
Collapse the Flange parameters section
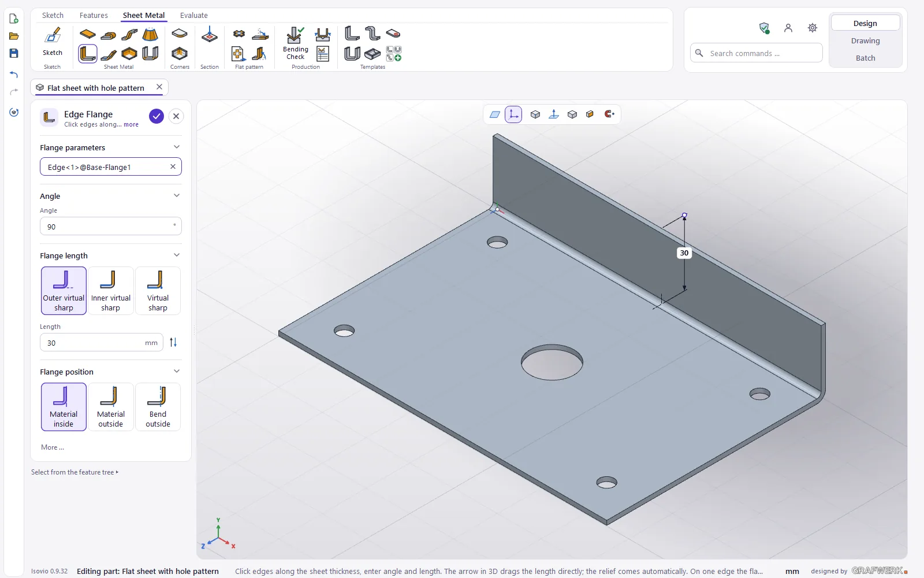pyautogui.click(x=177, y=147)
